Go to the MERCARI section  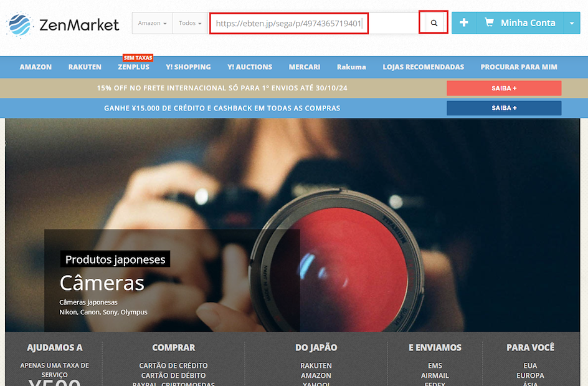(x=305, y=67)
